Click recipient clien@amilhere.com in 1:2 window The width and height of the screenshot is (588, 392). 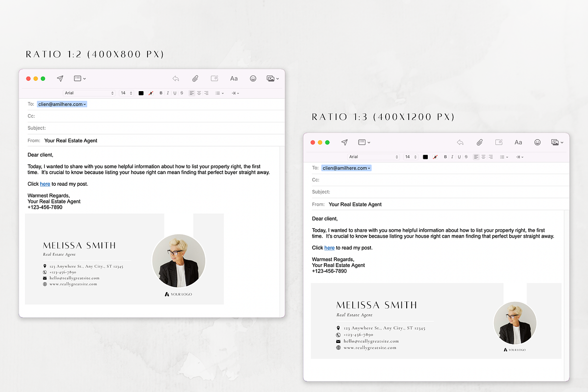(62, 104)
